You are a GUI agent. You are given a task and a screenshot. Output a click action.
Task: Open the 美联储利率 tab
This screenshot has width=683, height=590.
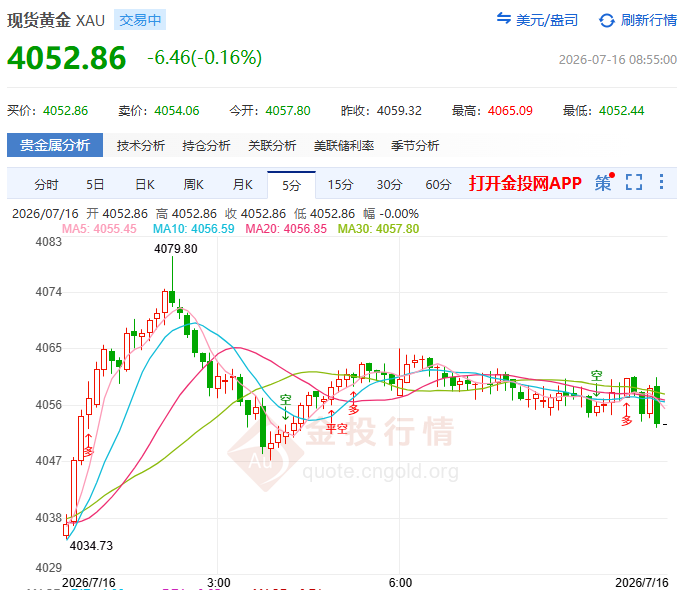[x=344, y=146]
